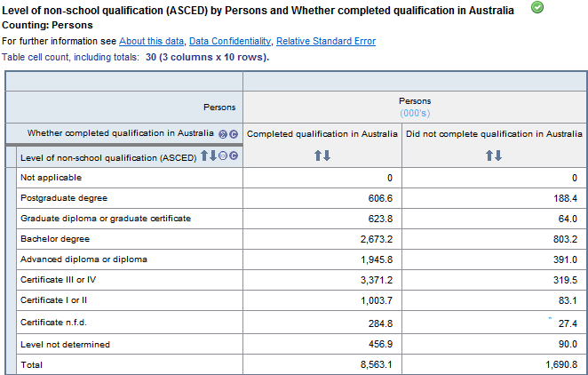
Task: Sort Level of non-school qualification rows ascending
Action: click(204, 156)
